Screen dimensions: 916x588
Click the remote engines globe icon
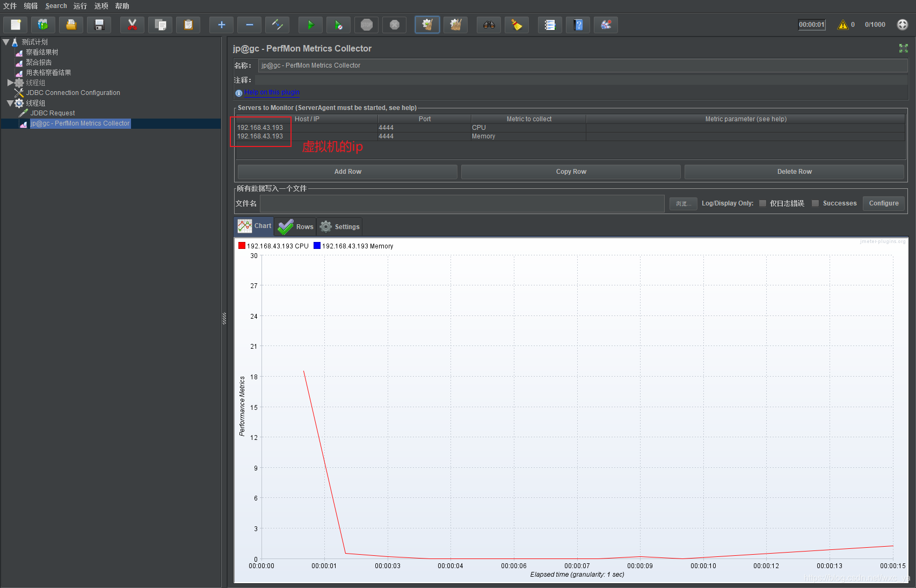[x=903, y=25]
